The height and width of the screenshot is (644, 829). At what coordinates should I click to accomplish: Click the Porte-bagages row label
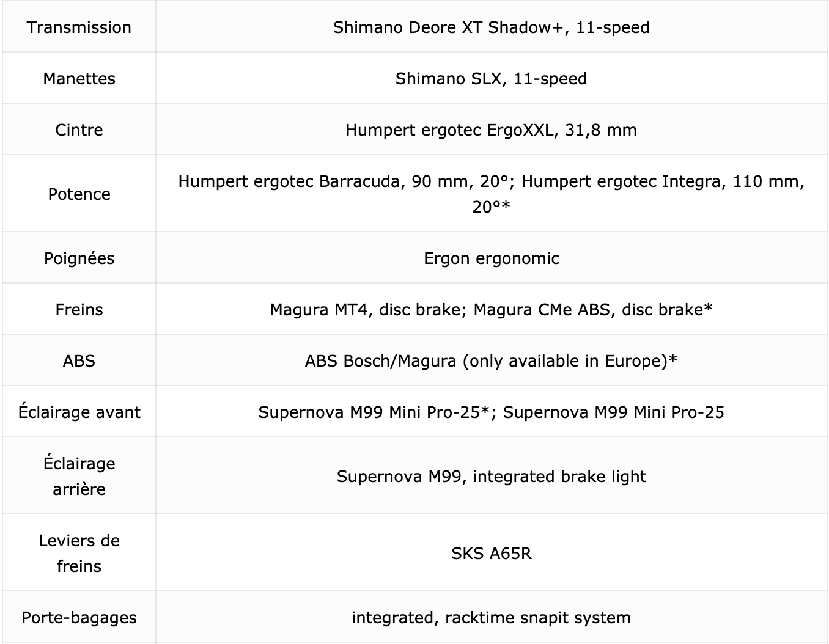click(79, 618)
